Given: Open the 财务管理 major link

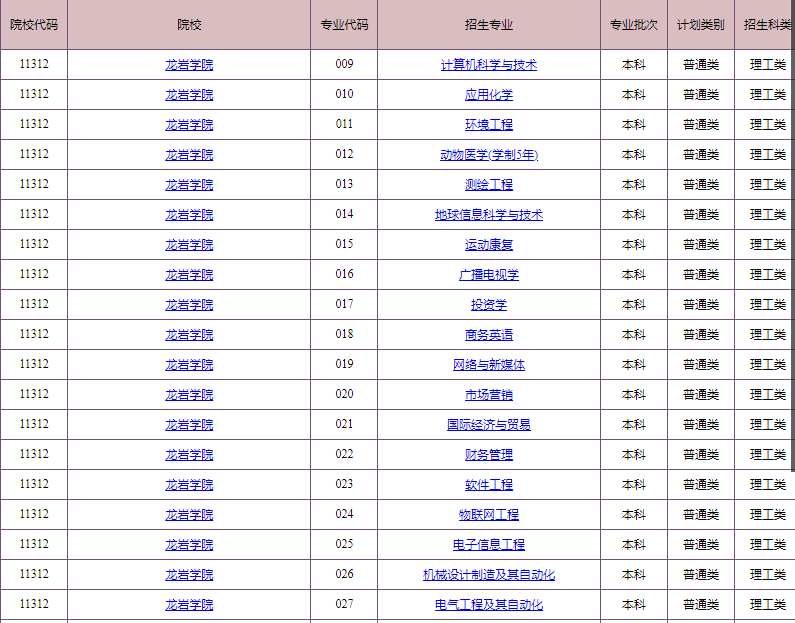Looking at the screenshot, I should pyautogui.click(x=489, y=455).
